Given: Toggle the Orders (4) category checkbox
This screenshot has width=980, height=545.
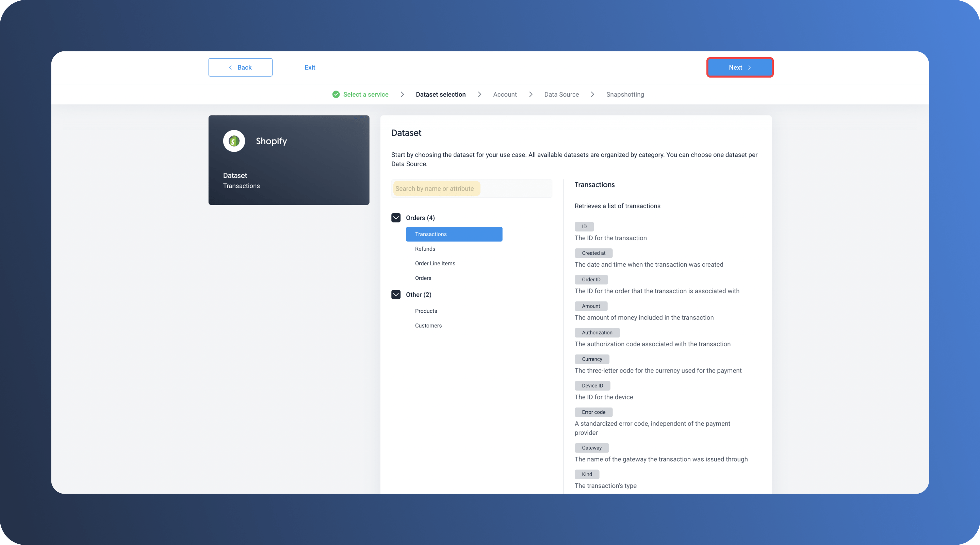Looking at the screenshot, I should coord(396,217).
